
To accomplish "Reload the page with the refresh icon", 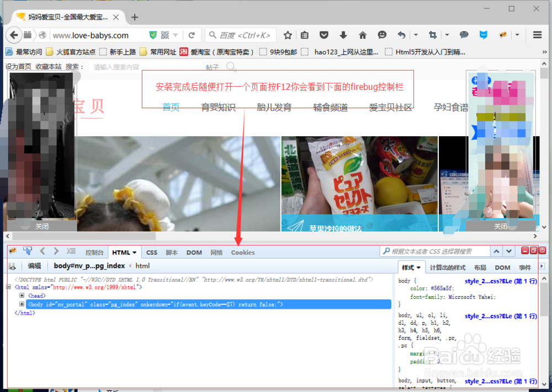I will coord(192,35).
